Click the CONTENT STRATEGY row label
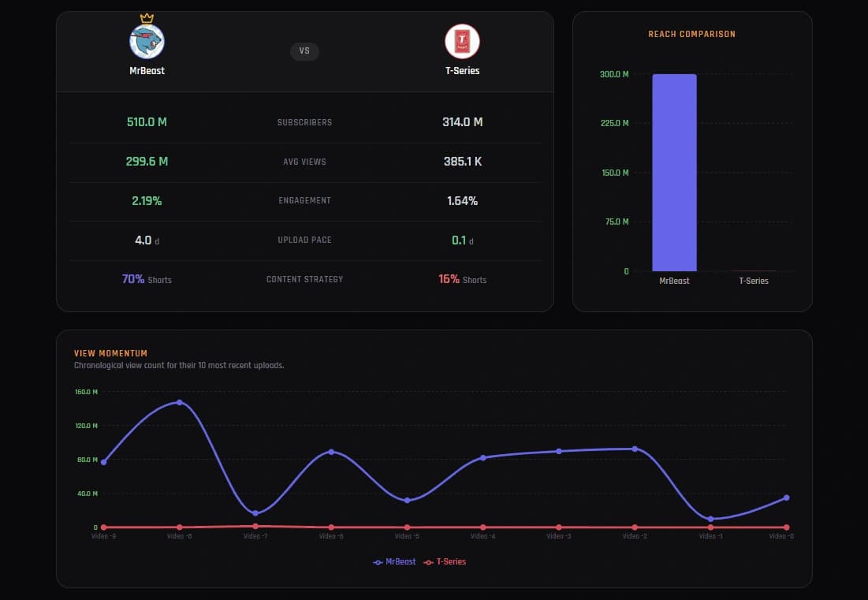Viewport: 868px width, 600px height. click(x=304, y=279)
